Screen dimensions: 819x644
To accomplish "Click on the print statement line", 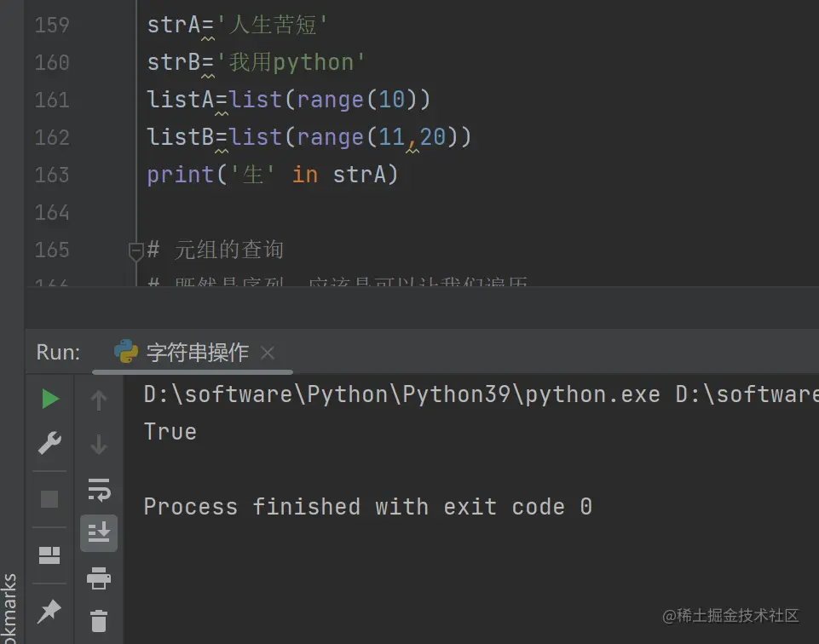I will pyautogui.click(x=273, y=175).
